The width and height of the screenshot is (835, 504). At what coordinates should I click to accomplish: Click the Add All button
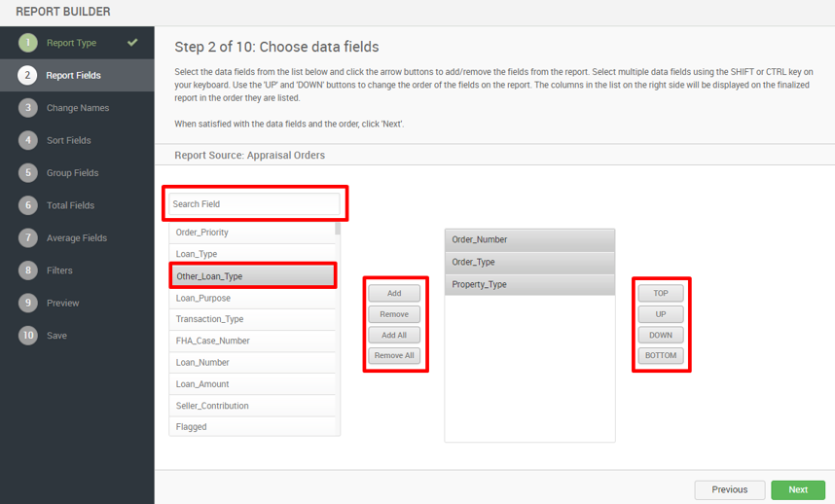394,336
